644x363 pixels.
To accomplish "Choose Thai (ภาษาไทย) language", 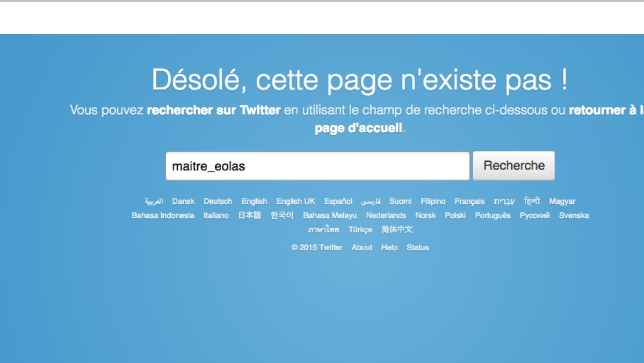I will click(x=324, y=230).
